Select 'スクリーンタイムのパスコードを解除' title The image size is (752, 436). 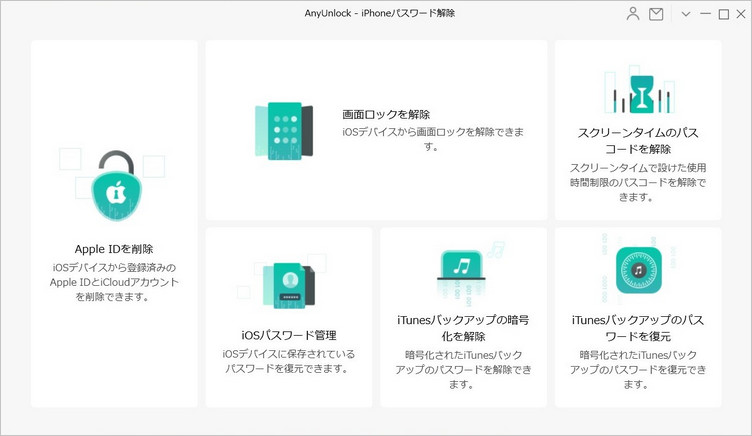click(638, 141)
